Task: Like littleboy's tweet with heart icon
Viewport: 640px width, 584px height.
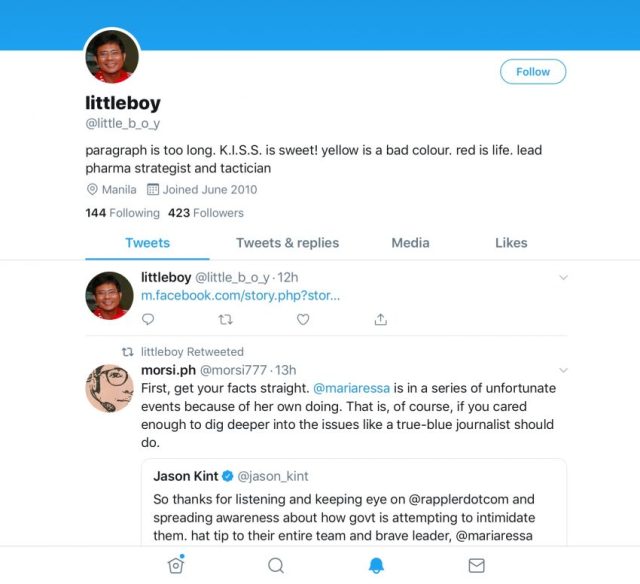Action: click(x=303, y=319)
